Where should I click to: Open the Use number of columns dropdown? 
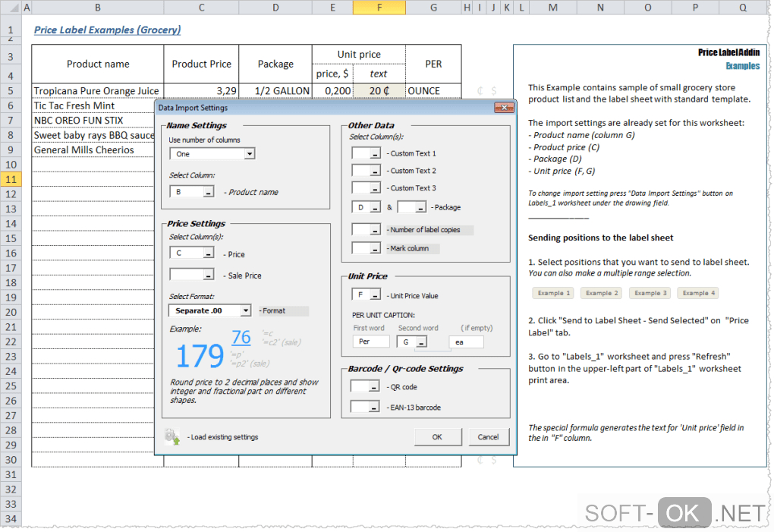point(250,154)
